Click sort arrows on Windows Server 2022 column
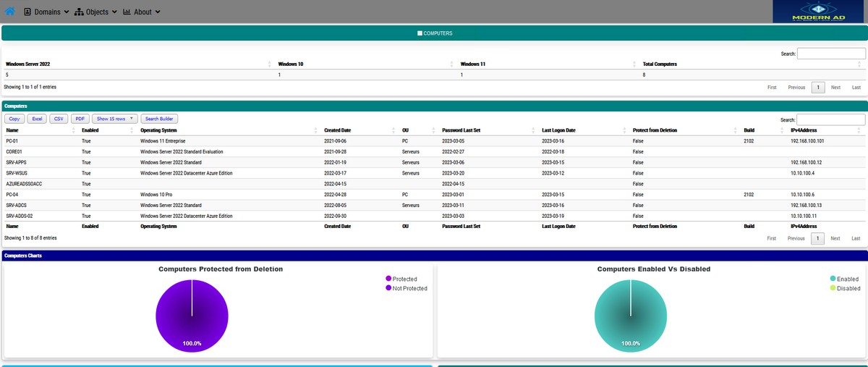The width and height of the screenshot is (868, 367). [269, 64]
